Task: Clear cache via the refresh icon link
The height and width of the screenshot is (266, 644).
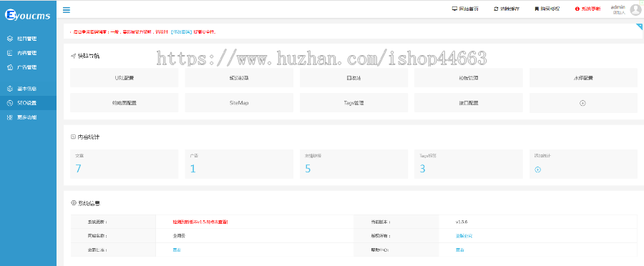Action: click(x=507, y=9)
